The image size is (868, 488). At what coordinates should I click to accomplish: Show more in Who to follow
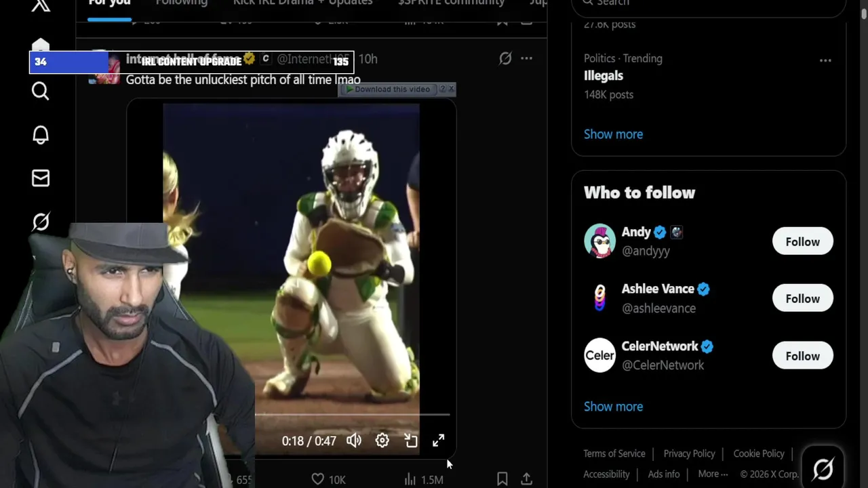(x=613, y=407)
